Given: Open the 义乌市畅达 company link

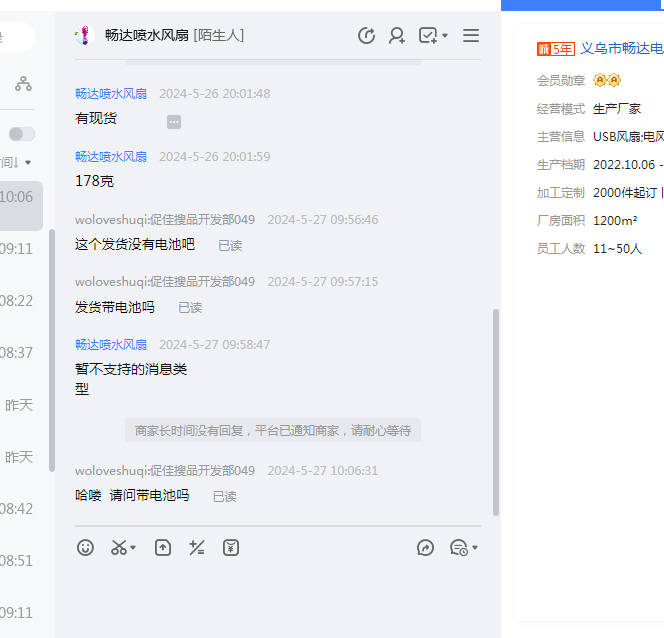Looking at the screenshot, I should (x=621, y=48).
